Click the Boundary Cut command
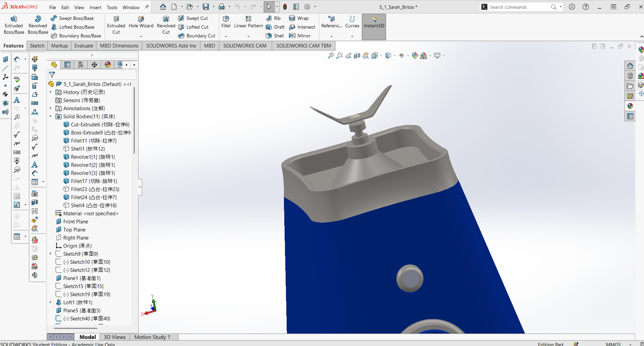 click(x=197, y=36)
